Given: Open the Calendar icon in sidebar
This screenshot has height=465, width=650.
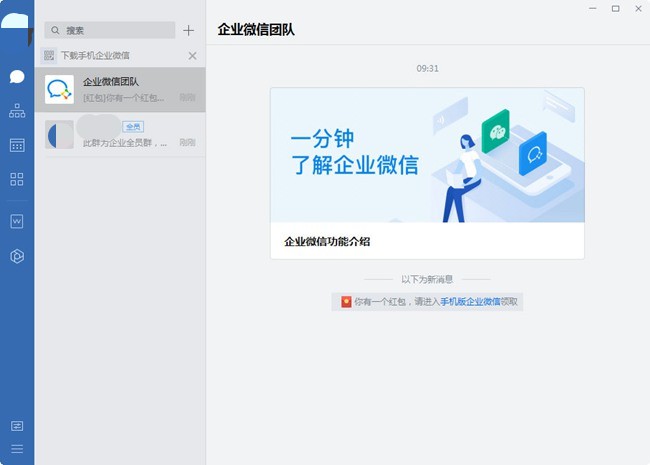Looking at the screenshot, I should [17, 145].
